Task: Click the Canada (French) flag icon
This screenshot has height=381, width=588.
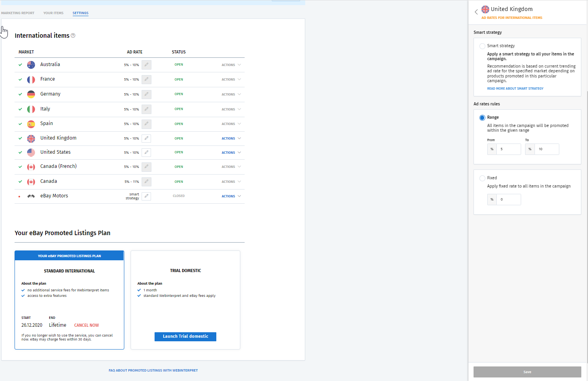Action: pos(31,167)
